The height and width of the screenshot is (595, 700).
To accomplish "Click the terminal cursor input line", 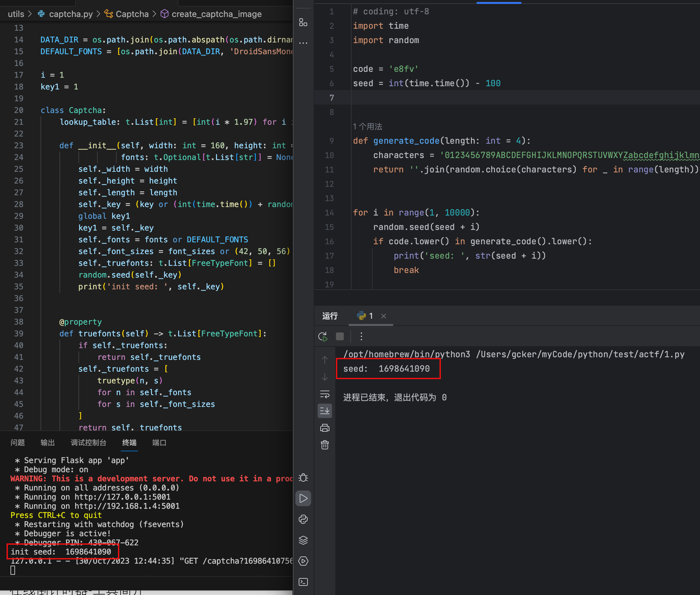I will [13, 570].
